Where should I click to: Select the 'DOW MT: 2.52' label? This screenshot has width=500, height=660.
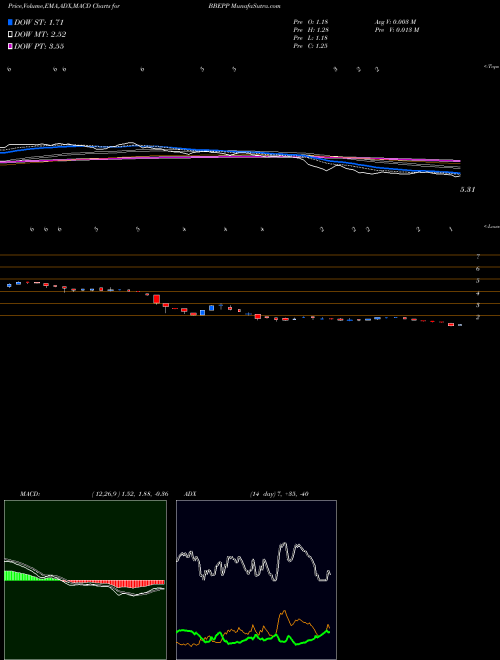pos(40,35)
